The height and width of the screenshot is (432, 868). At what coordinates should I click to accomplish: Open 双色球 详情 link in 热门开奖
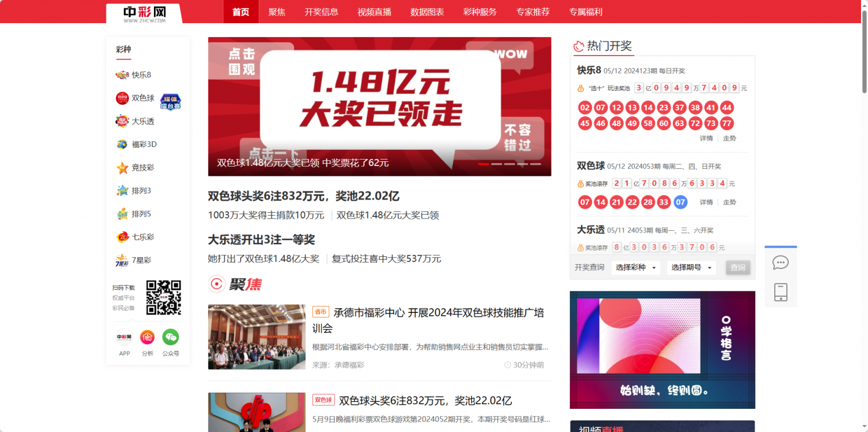point(706,202)
